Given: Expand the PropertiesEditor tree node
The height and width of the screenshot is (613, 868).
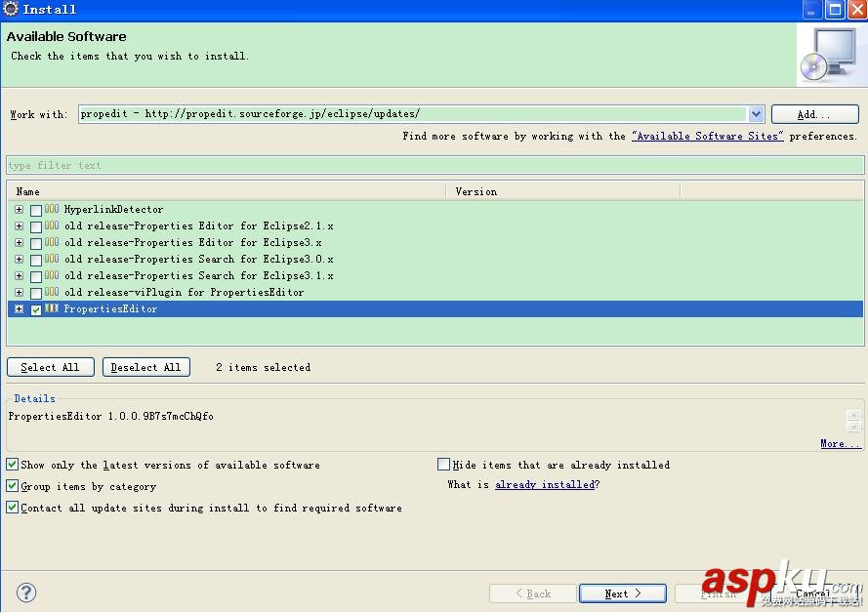Looking at the screenshot, I should 19,308.
